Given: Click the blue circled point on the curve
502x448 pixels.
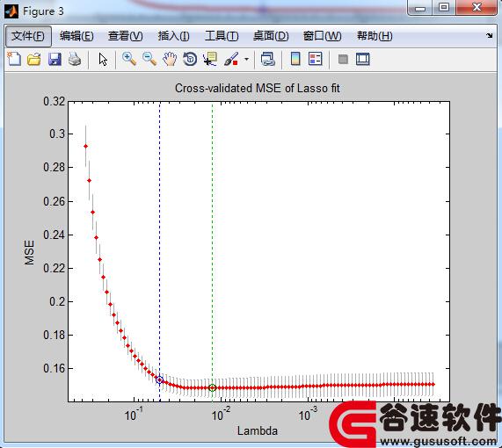Looking at the screenshot, I should coord(159,379).
